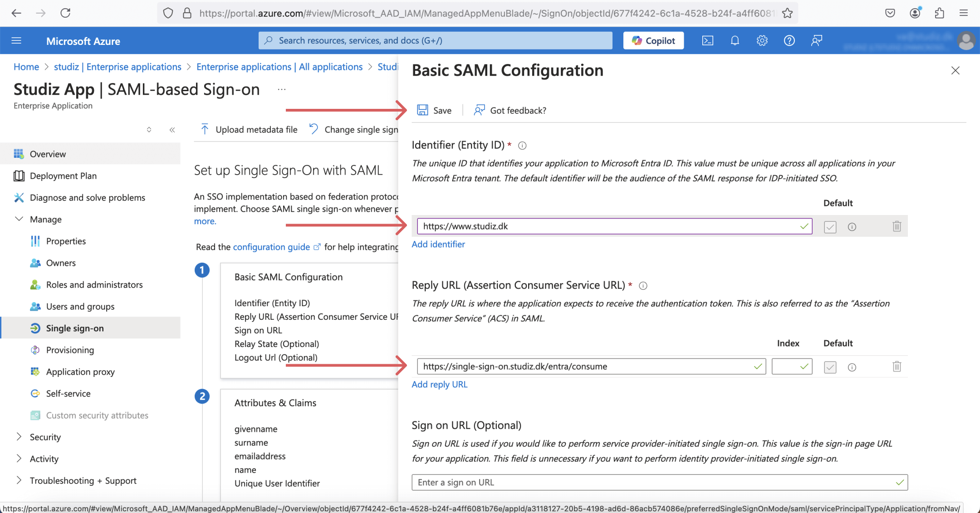The width and height of the screenshot is (980, 513).
Task: Delete the single-sign-on.studiz.dk reply URL
Action: pyautogui.click(x=897, y=366)
